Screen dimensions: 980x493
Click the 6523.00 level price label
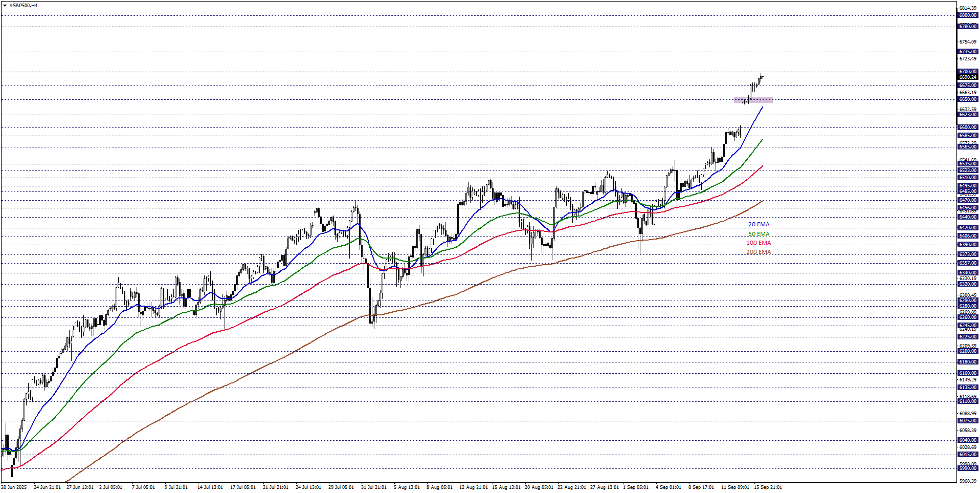tap(968, 170)
